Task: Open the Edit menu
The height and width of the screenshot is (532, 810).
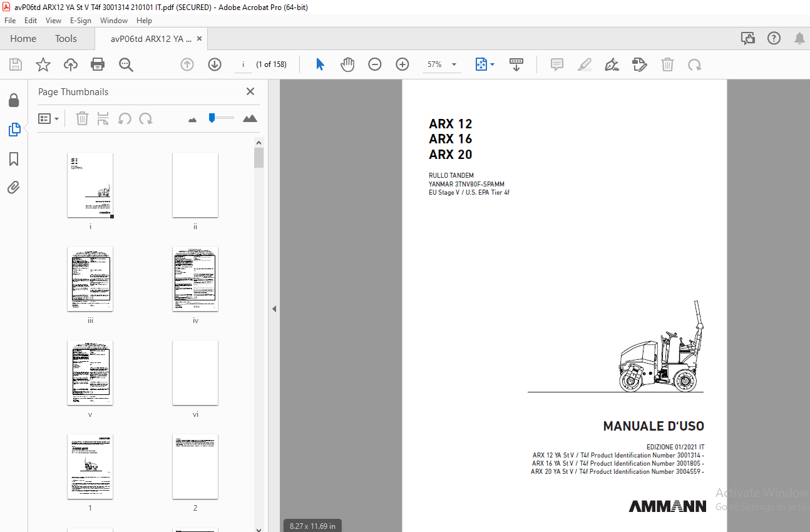Action: tap(31, 21)
